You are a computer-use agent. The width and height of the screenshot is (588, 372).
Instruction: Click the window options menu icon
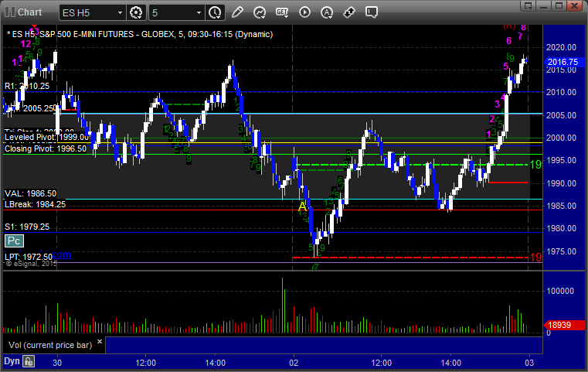(x=528, y=5)
